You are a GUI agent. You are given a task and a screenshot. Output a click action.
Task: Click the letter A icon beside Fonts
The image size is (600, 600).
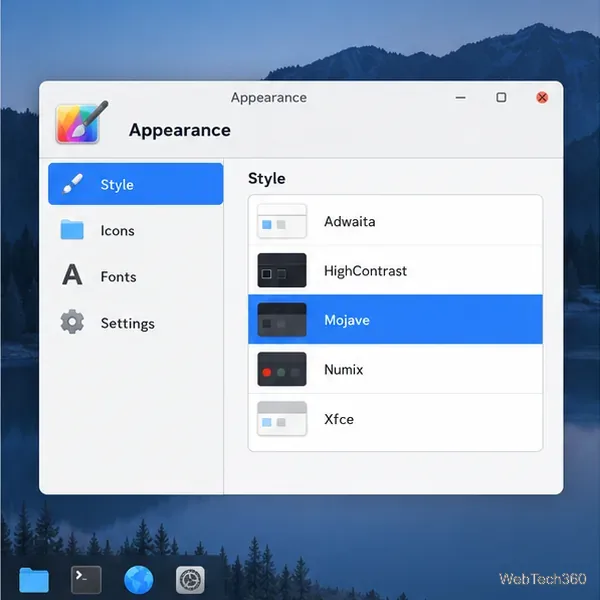pos(72,274)
